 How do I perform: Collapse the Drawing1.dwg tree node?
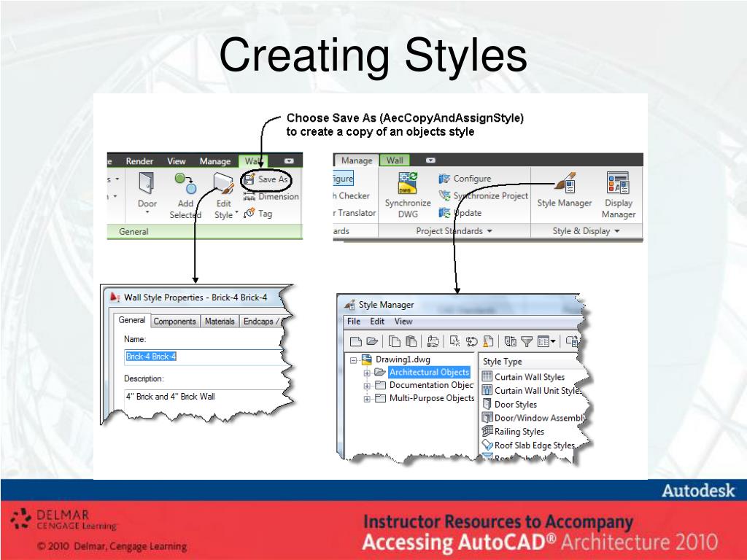pyautogui.click(x=353, y=360)
